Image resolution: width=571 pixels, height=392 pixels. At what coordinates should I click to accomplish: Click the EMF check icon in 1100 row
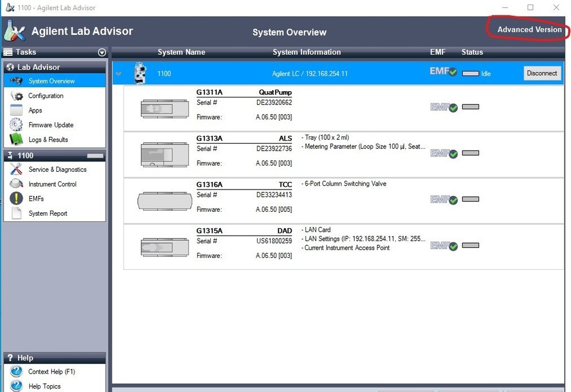443,71
